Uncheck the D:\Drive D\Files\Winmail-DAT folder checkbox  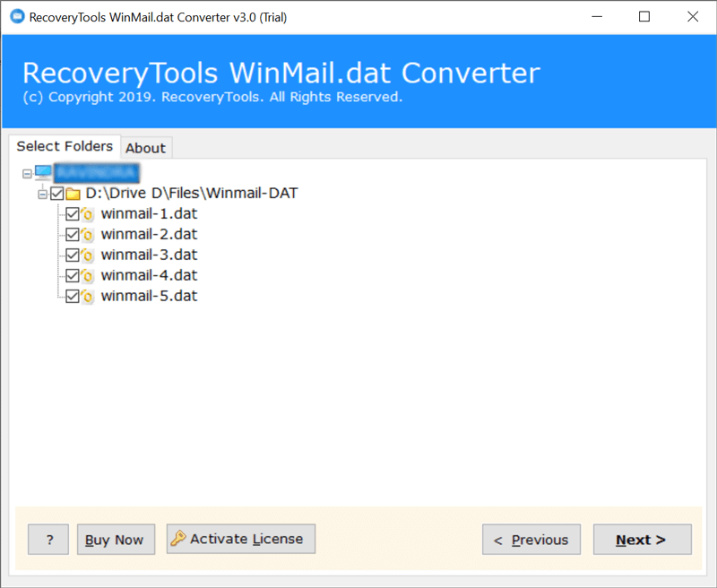57,194
